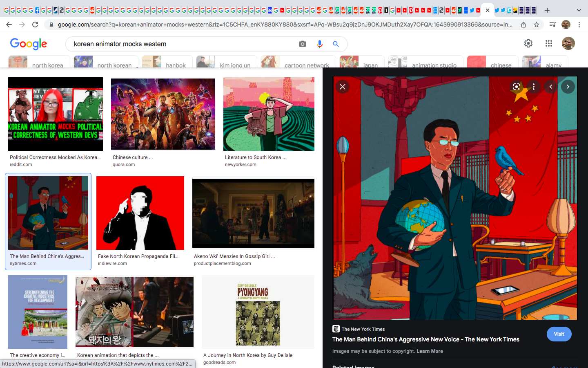588x368 pixels.
Task: Click the 'newyorker.com' source text
Action: tap(241, 164)
